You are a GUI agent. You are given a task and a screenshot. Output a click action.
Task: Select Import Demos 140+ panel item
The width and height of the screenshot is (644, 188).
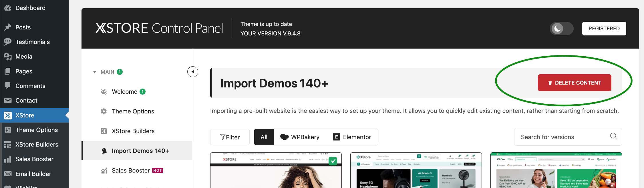[x=137, y=151]
